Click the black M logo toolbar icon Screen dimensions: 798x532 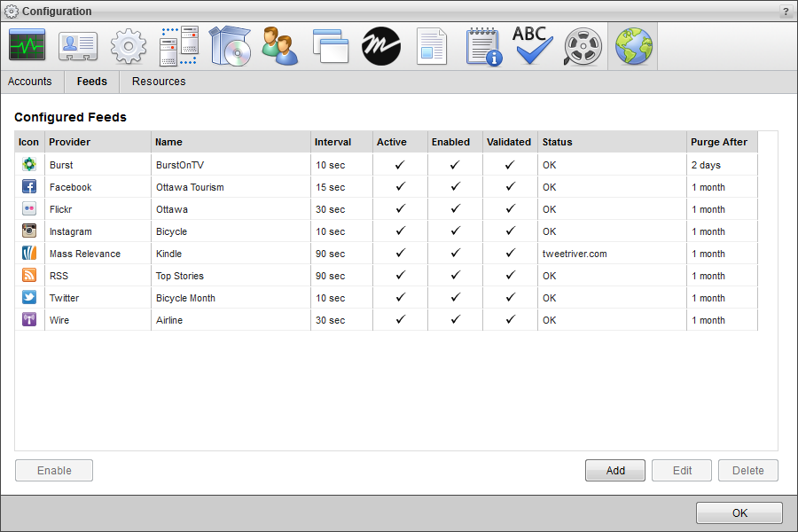pos(380,45)
